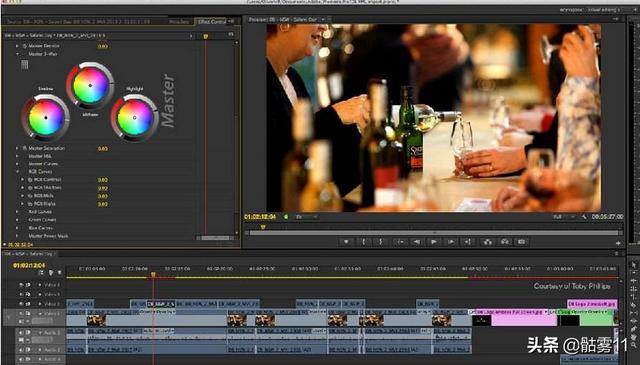Click the grid icon under Master 3-Way

(24, 65)
